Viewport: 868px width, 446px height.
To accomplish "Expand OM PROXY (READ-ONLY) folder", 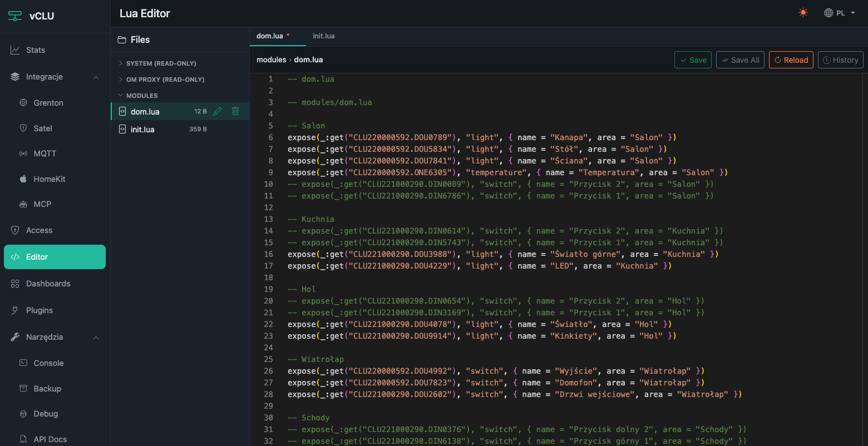I will click(162, 80).
